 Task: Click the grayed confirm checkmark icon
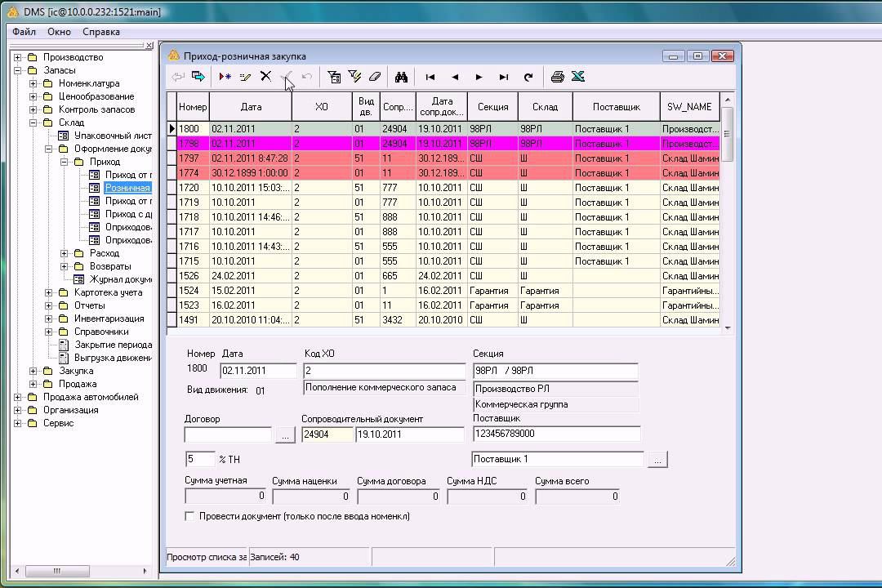[287, 77]
